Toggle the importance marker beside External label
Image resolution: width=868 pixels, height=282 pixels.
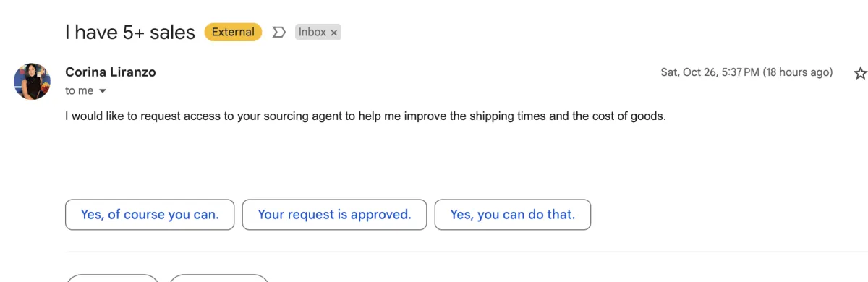(x=278, y=33)
